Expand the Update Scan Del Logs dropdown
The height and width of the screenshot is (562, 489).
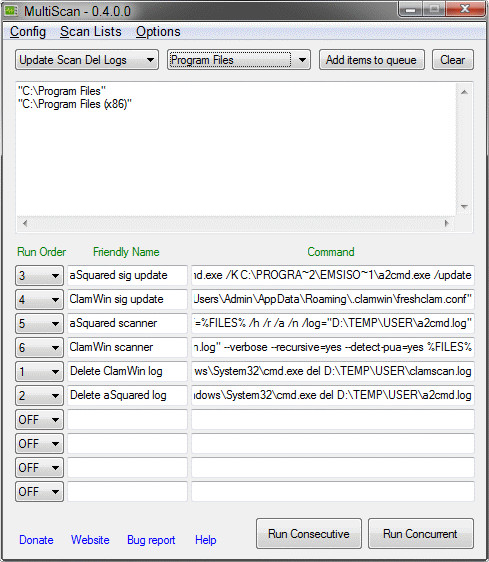pyautogui.click(x=87, y=60)
